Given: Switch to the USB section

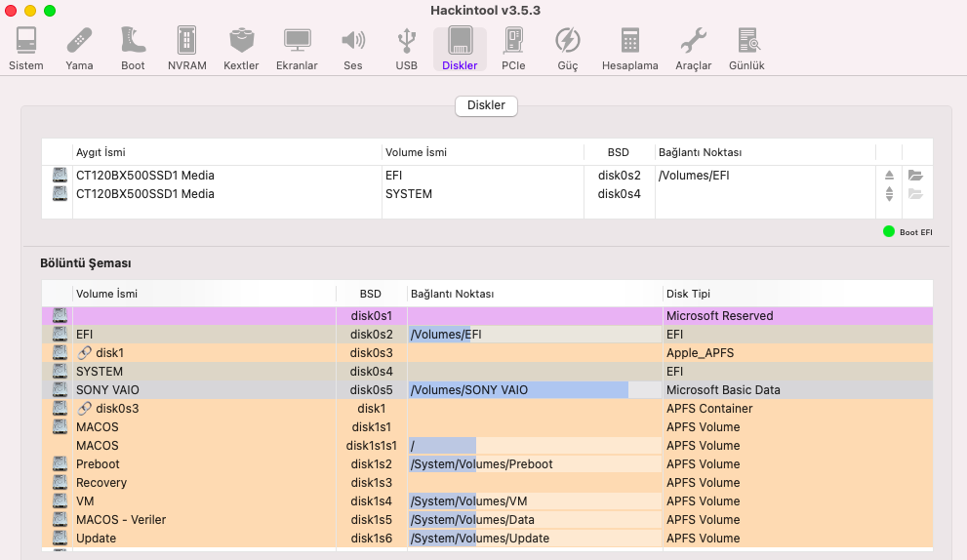Looking at the screenshot, I should coord(406,49).
